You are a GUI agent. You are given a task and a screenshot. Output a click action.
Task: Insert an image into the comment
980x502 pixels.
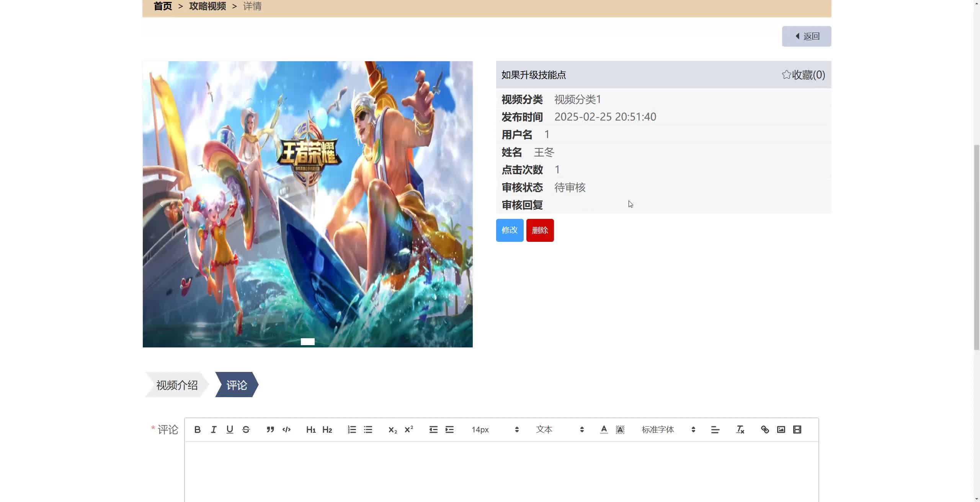click(781, 429)
